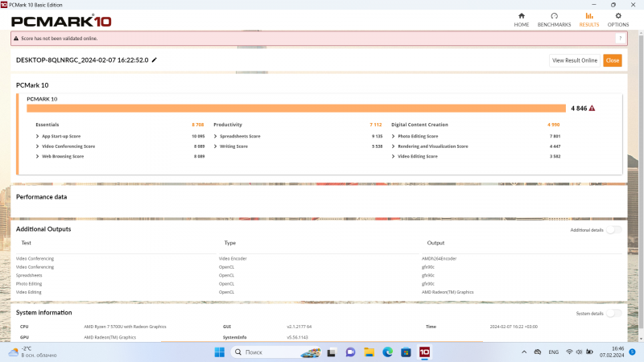This screenshot has height=362, width=644.
Task: Click the ENG language indicator
Action: pyautogui.click(x=553, y=352)
